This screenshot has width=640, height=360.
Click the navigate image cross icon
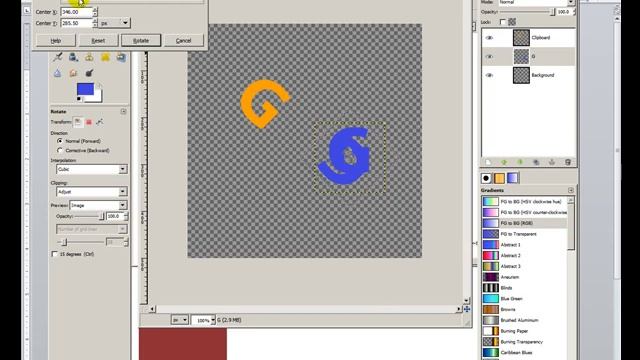[x=467, y=309]
